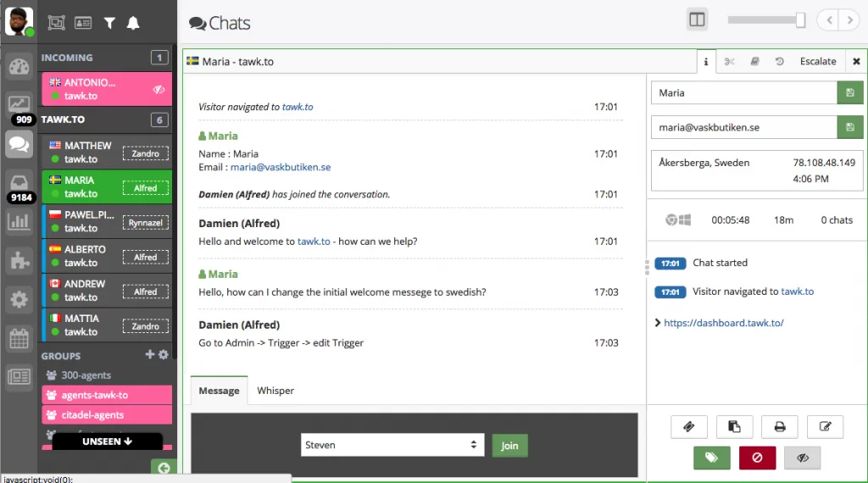Click the Escalate button
868x483 pixels.
coord(818,62)
